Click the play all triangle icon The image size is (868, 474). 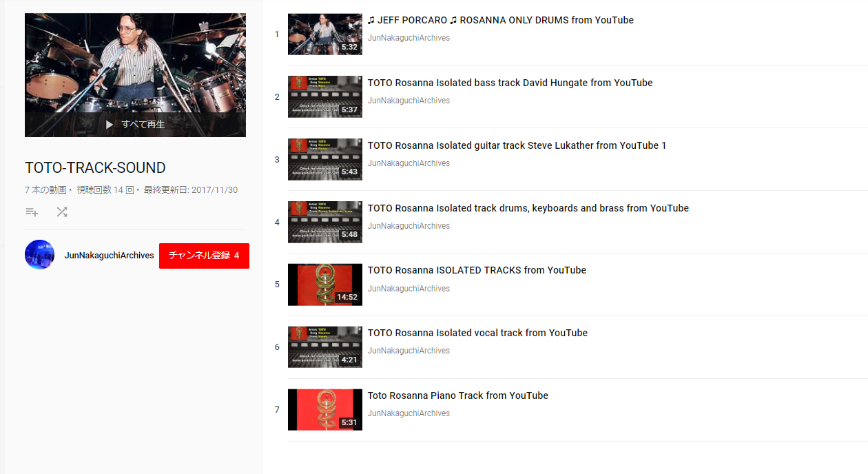110,125
